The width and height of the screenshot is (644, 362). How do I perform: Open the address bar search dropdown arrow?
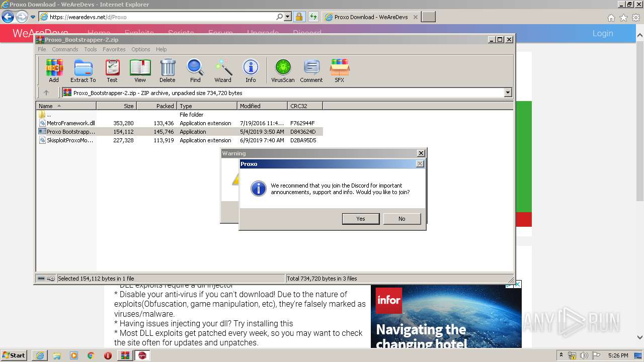[288, 17]
